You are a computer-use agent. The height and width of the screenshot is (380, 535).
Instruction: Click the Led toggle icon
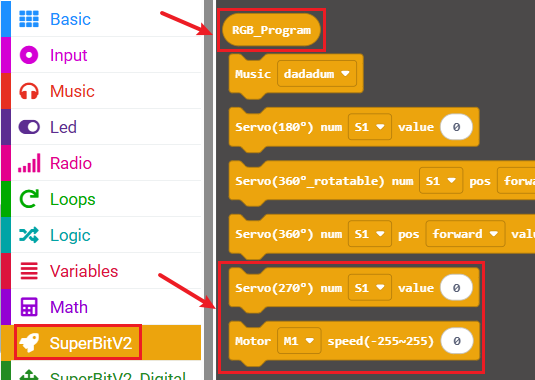coord(29,127)
